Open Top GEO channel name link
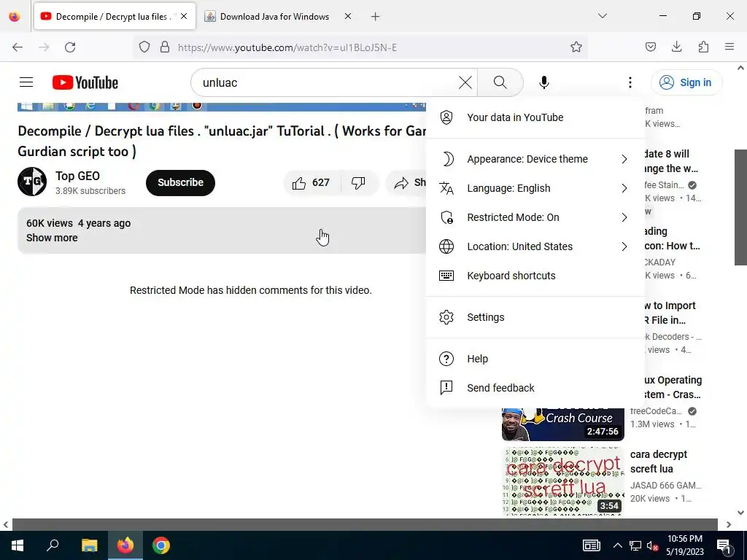The height and width of the screenshot is (560, 747). click(77, 176)
